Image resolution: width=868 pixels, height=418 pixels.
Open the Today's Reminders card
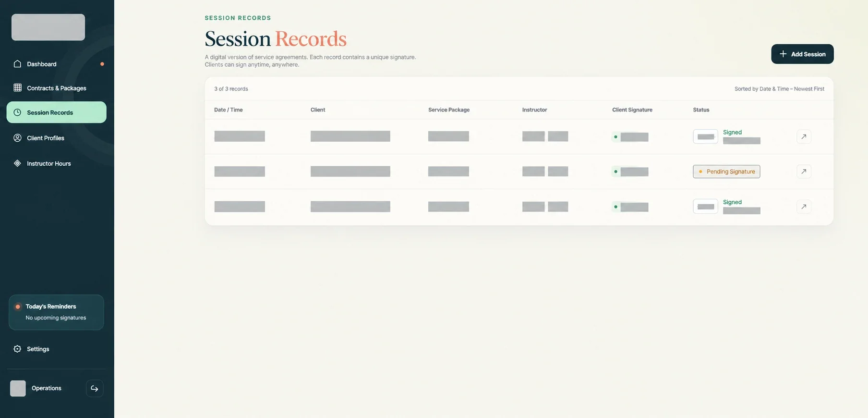[x=56, y=312]
